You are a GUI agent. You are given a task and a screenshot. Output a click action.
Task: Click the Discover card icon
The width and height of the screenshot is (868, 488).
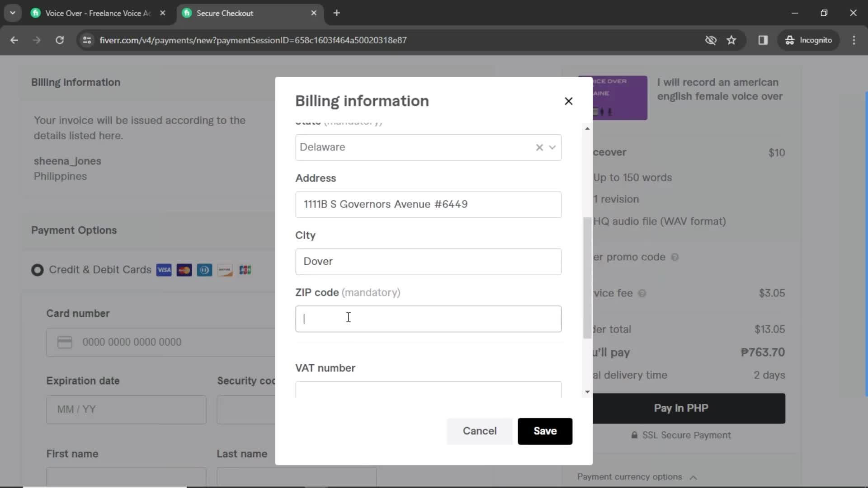coord(225,270)
